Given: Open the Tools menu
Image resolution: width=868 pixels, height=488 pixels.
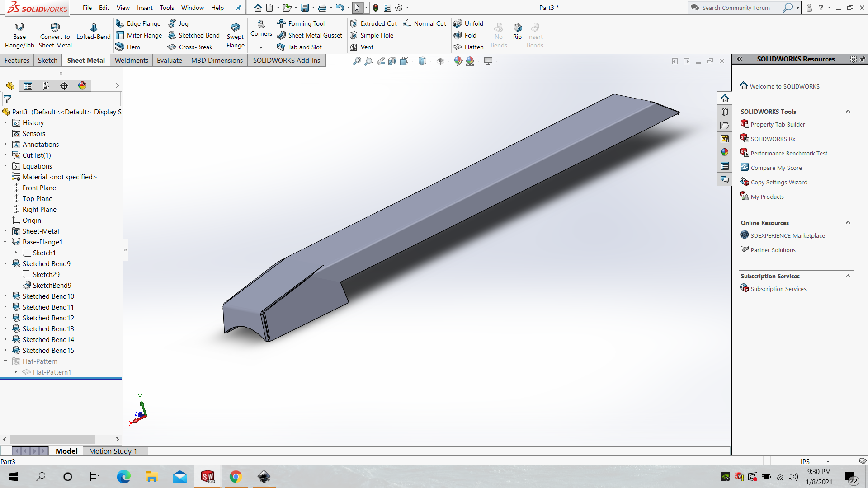Looking at the screenshot, I should tap(167, 8).
